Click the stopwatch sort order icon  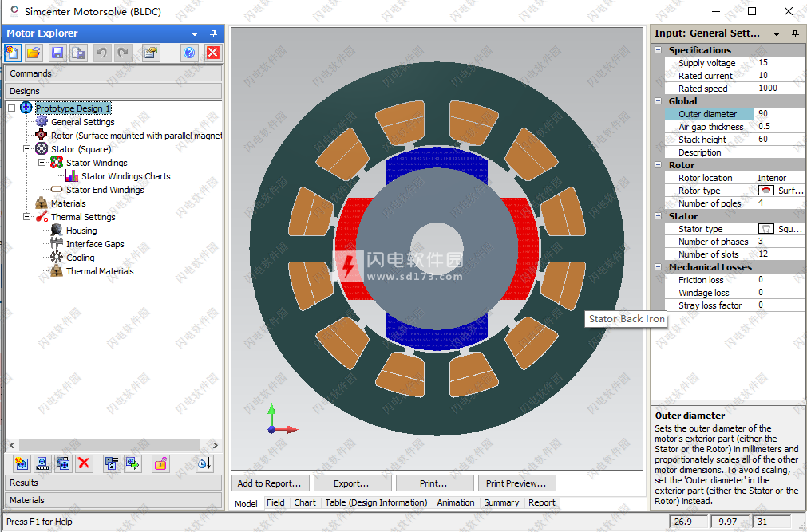click(x=204, y=463)
